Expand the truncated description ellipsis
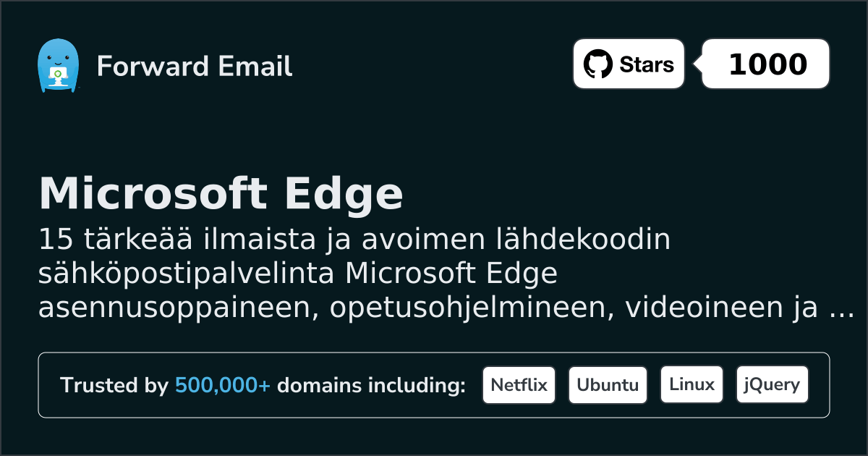Screen dimensions: 868x456 (841, 310)
